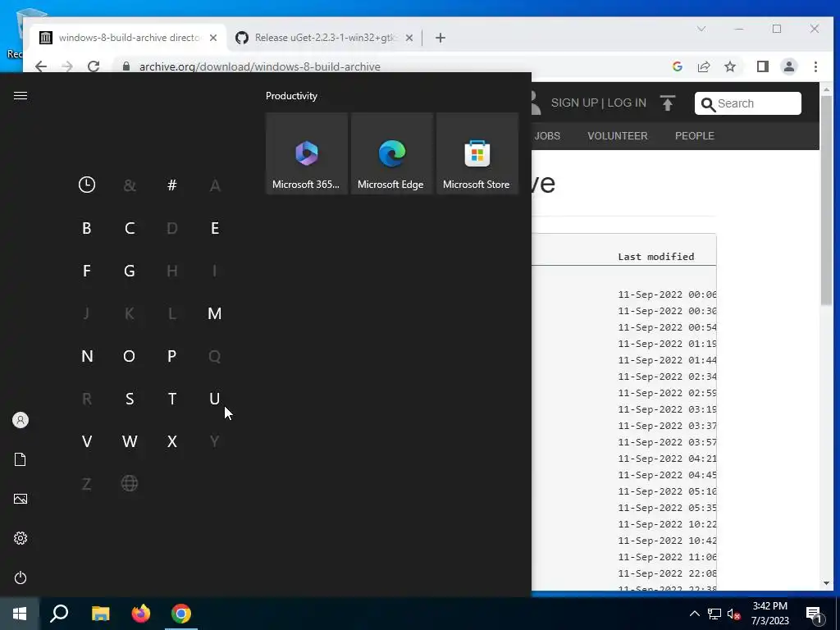
Task: Jump to apps starting with P
Action: [x=172, y=356]
